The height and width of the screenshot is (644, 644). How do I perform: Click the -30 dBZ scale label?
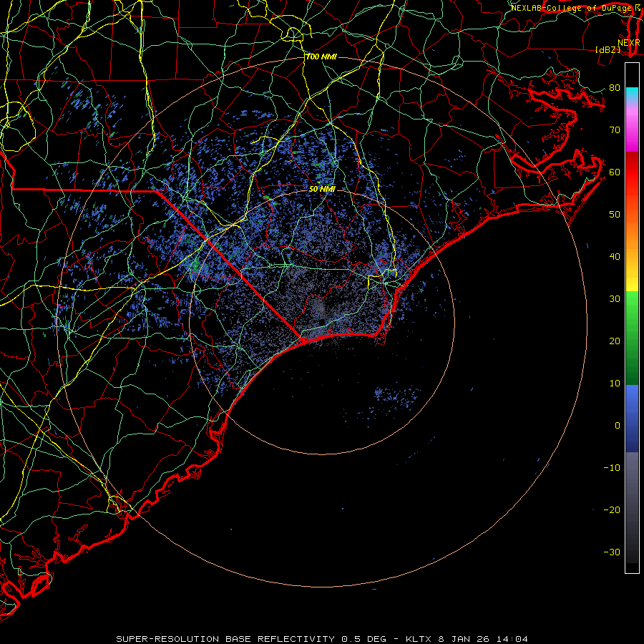(x=612, y=552)
